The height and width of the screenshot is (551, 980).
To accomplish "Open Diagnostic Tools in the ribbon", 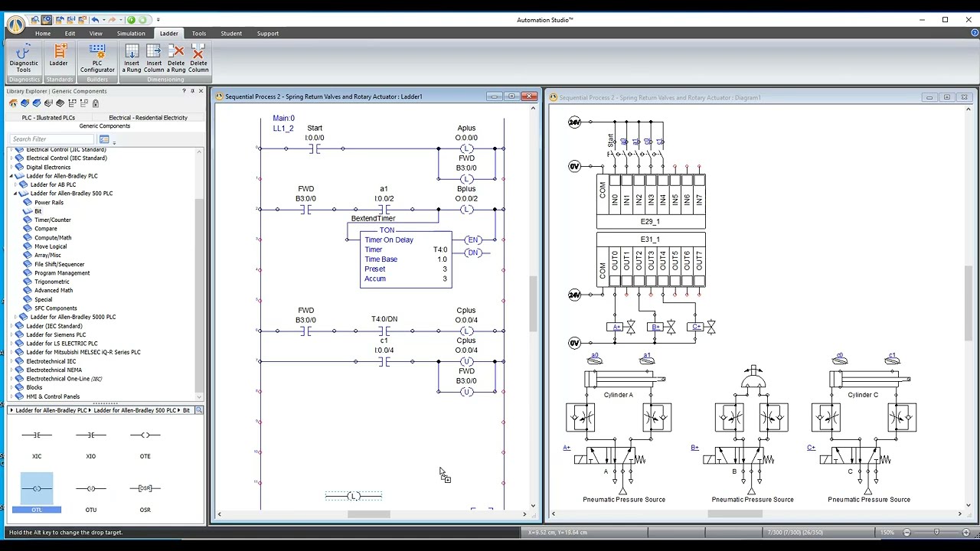I will [24, 58].
